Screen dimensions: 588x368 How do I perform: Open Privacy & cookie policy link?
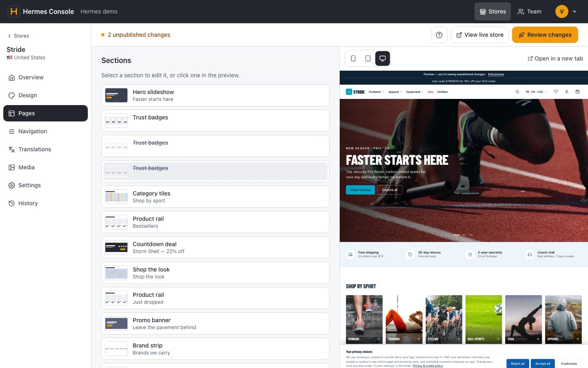[428, 366]
